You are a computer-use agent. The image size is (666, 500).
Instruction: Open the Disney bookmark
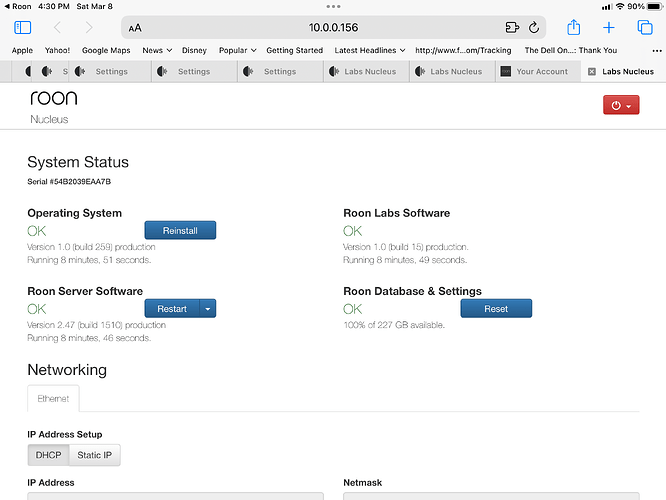[194, 50]
